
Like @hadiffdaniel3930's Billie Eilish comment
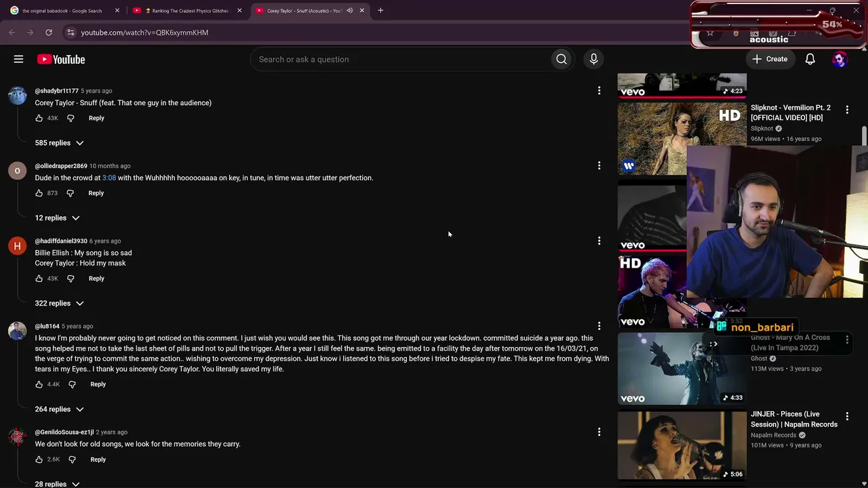[39, 279]
